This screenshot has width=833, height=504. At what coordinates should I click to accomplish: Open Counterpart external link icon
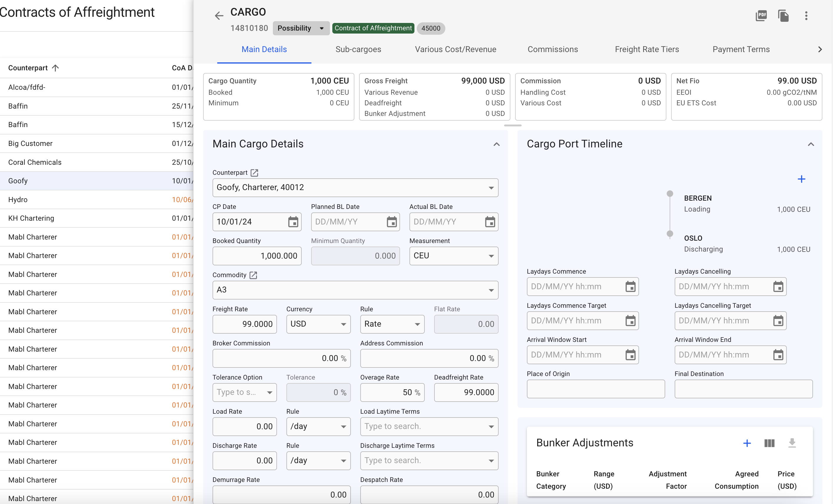pos(254,173)
